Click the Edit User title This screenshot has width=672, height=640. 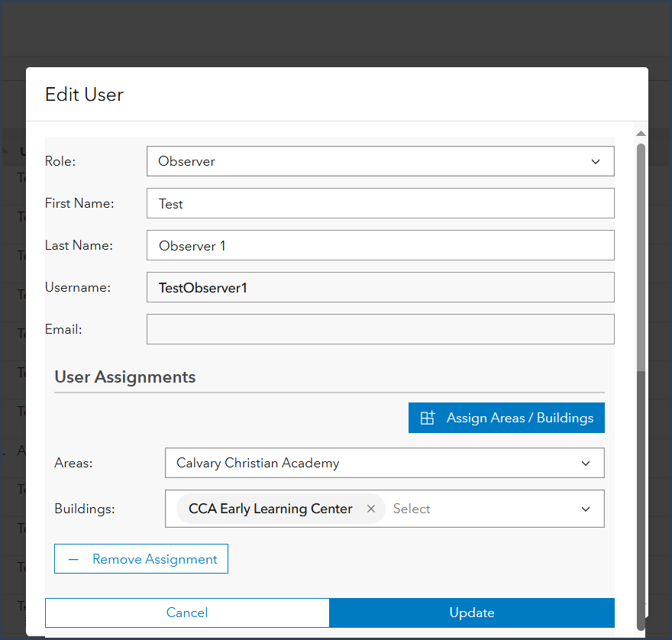85,94
